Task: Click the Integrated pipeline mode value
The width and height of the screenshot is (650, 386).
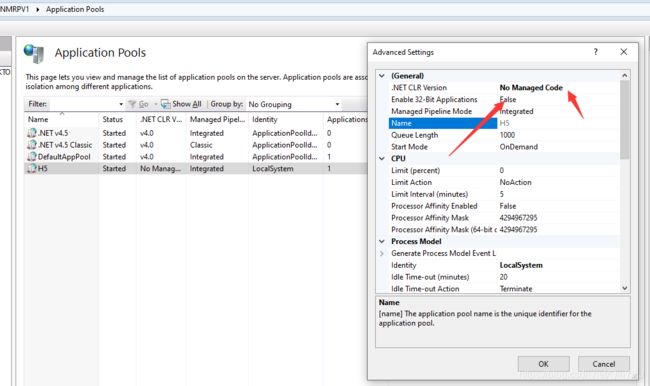Action: (x=517, y=112)
